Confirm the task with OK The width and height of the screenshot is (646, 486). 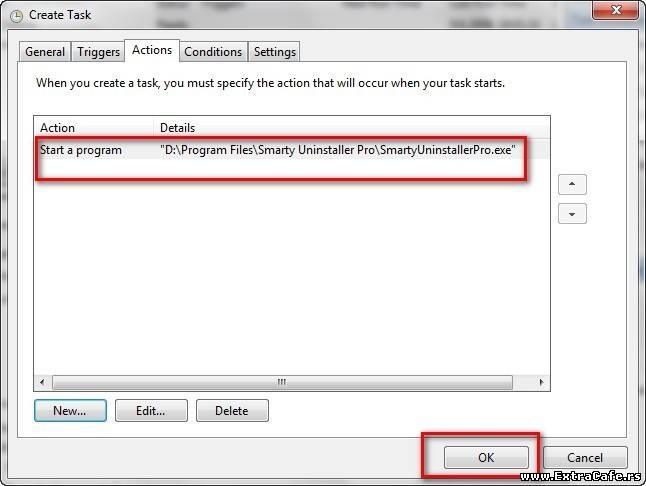[x=486, y=458]
